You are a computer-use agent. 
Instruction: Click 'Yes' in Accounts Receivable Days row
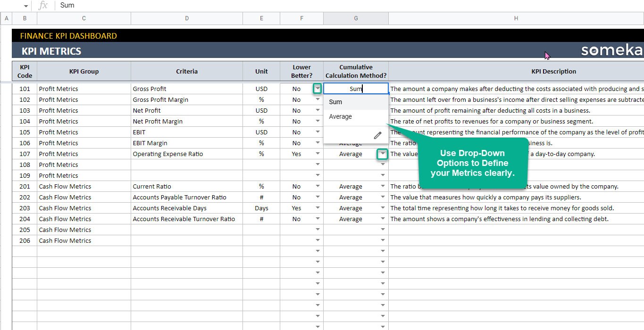(x=296, y=208)
